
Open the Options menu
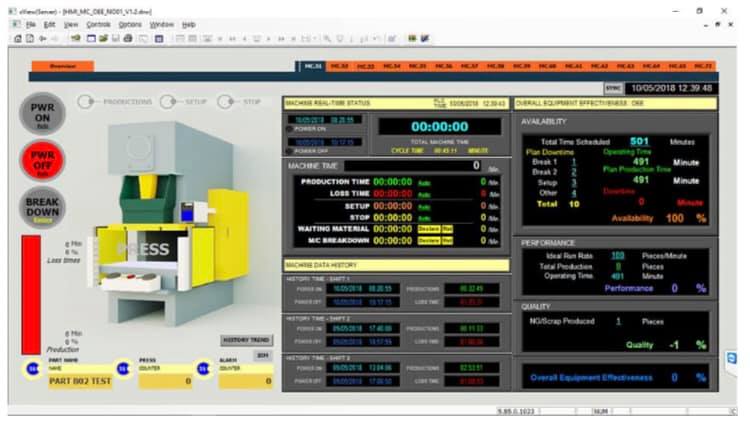[x=130, y=24]
